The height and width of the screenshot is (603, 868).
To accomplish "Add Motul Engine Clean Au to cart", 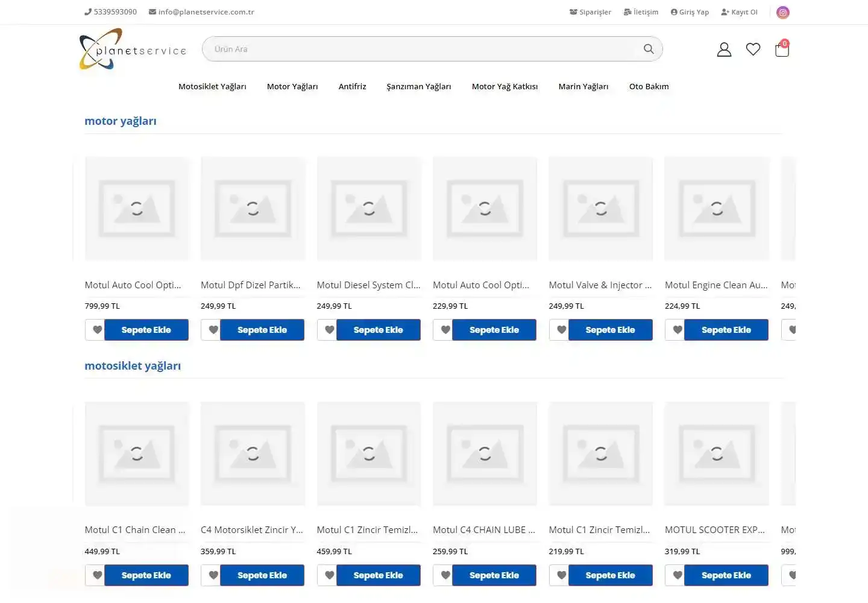I will tap(726, 330).
